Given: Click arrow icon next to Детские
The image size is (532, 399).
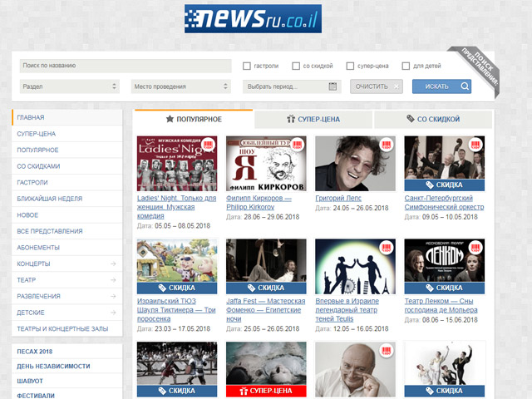Looking at the screenshot, I should pyautogui.click(x=113, y=313).
